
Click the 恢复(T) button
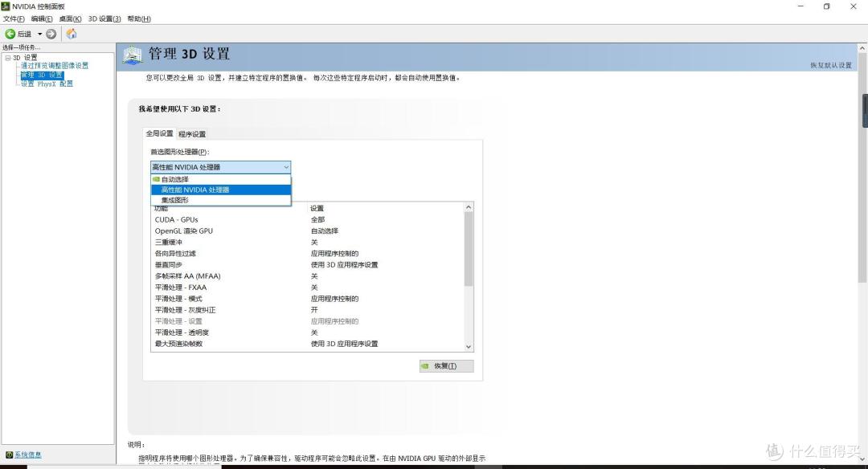(x=446, y=366)
